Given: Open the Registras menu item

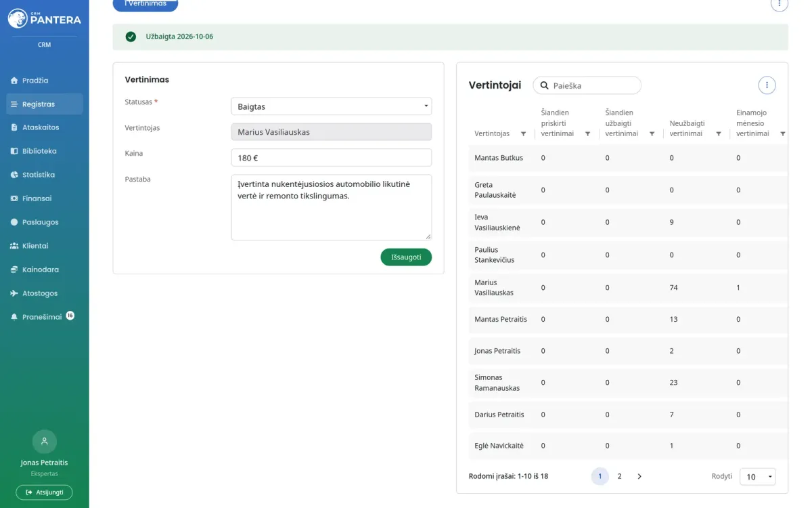Looking at the screenshot, I should click(45, 104).
